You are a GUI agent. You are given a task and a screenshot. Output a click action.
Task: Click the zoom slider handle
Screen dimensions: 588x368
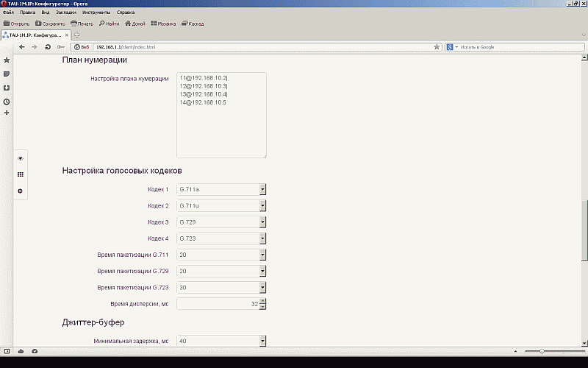pyautogui.click(x=542, y=352)
